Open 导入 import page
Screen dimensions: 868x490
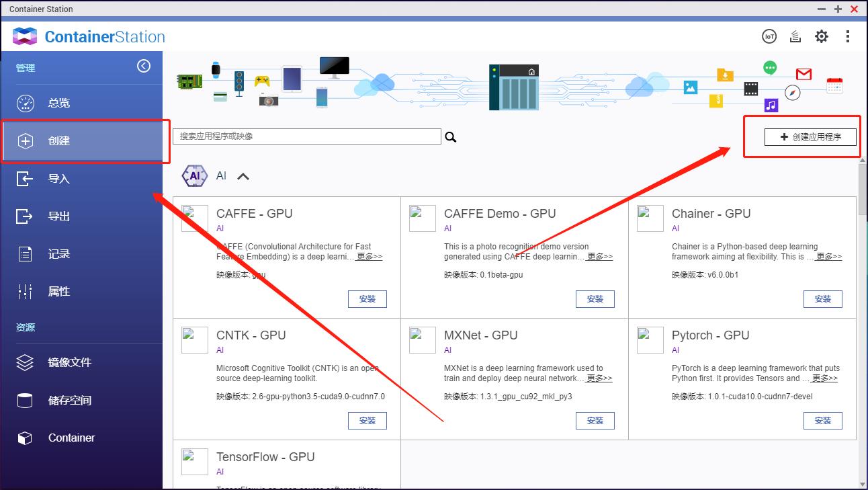(x=81, y=178)
